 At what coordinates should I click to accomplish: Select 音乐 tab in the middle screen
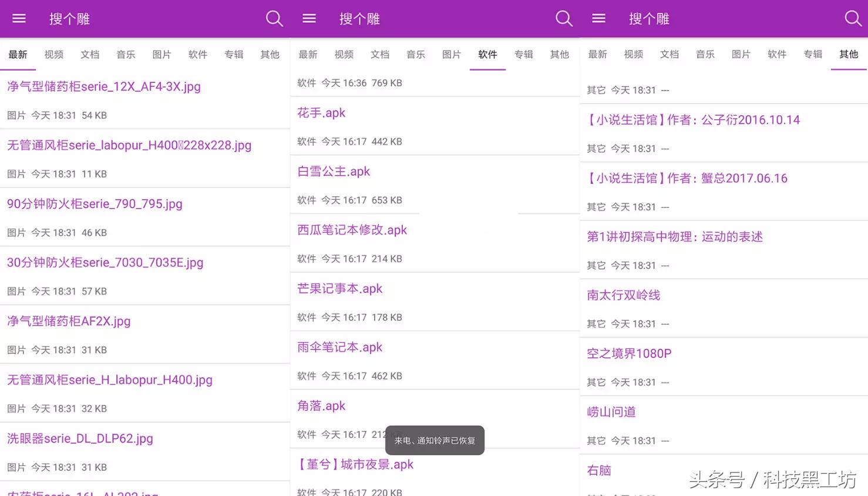tap(416, 55)
